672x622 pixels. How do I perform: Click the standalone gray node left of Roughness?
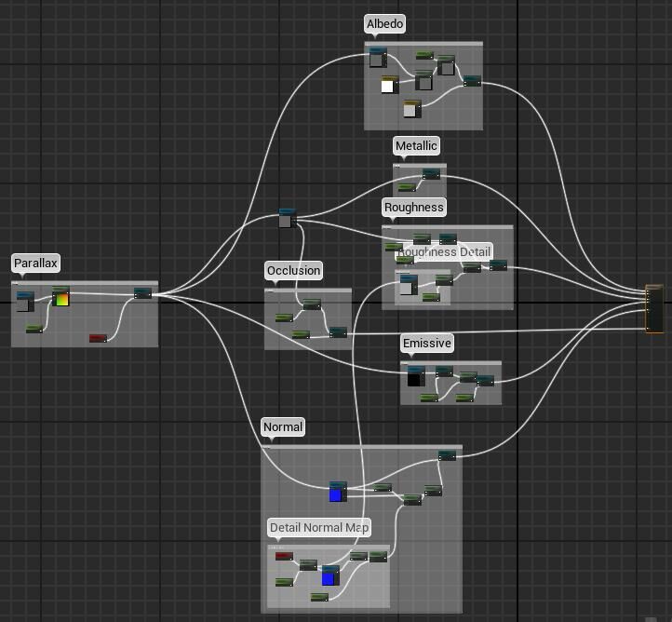coord(287,218)
